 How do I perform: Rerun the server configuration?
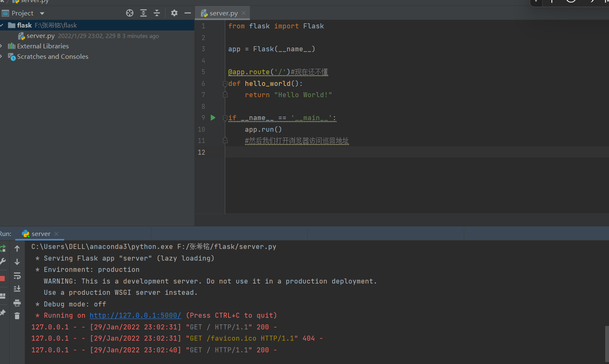3,249
